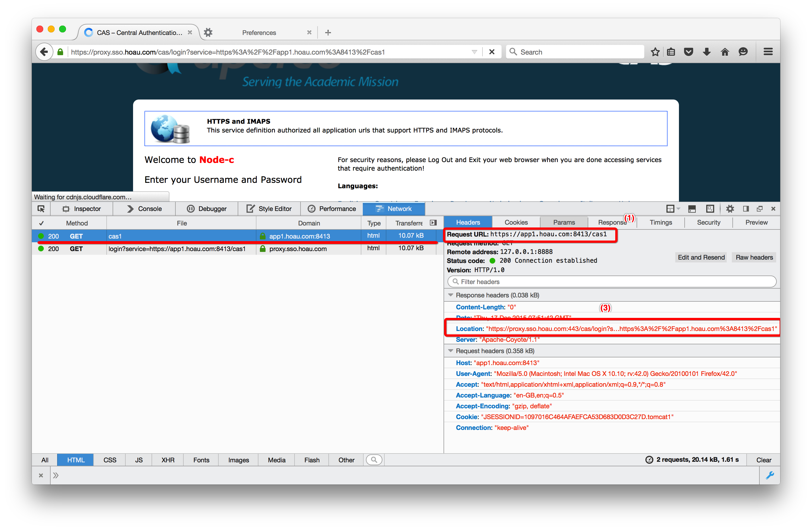This screenshot has width=812, height=530.
Task: Switch to the Inspector tab
Action: (82, 208)
